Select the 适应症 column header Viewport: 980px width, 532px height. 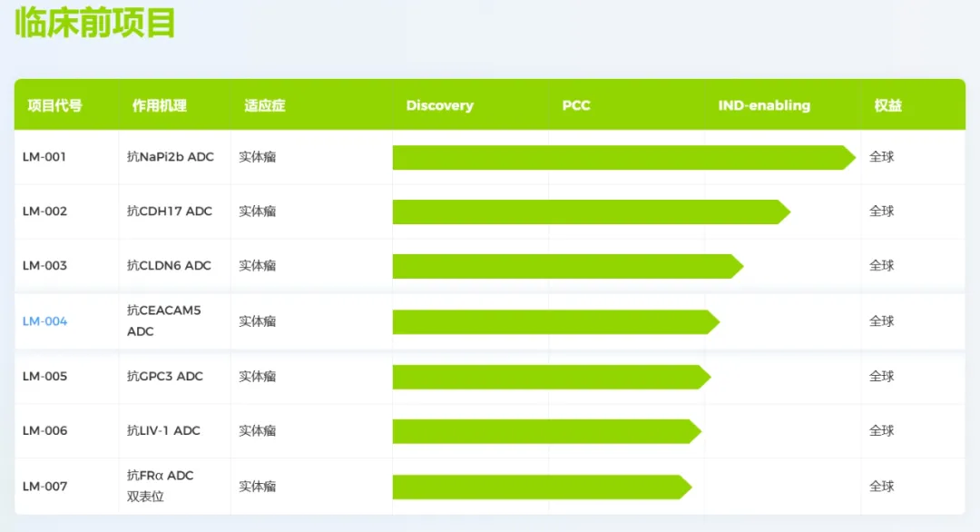point(265,105)
